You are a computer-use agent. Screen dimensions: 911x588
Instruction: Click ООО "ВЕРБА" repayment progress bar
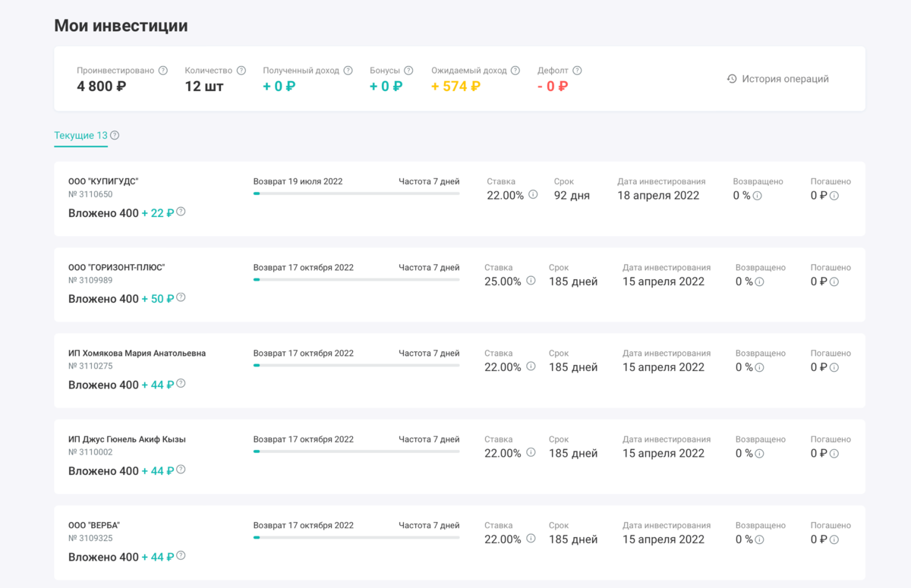(356, 537)
